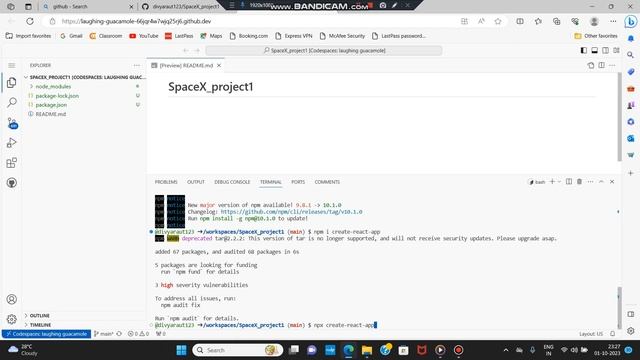
Task: Click the errors and warnings status counter
Action: click(x=138, y=334)
